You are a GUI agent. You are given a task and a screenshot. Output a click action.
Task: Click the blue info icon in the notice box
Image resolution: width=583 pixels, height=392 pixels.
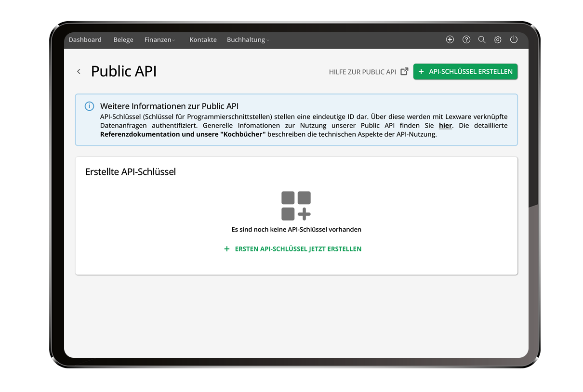pos(89,106)
